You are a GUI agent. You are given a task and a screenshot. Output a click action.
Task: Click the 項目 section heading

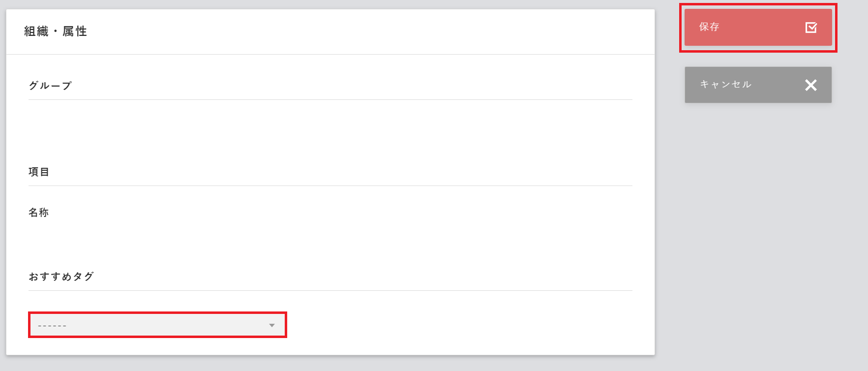[x=39, y=172]
